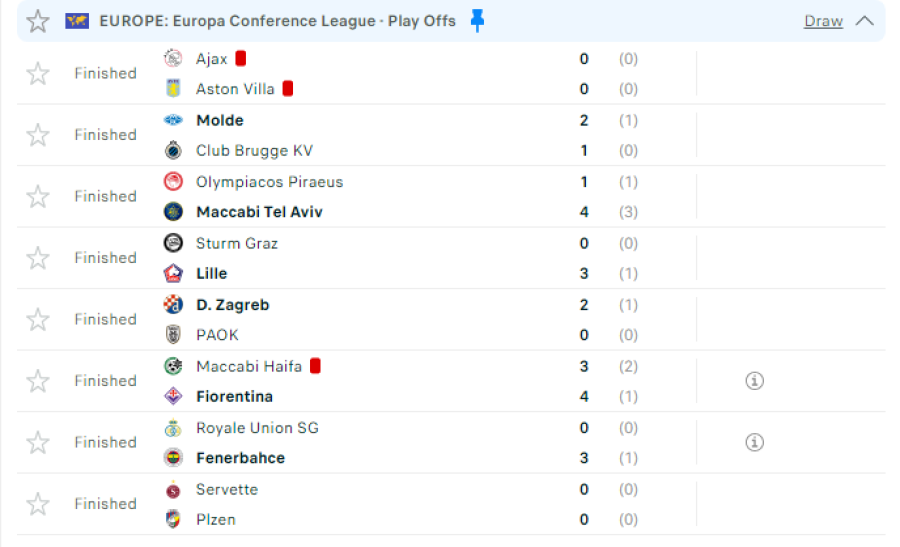Click the Europe flag icon in league header
900x547 pixels.
coord(77,21)
